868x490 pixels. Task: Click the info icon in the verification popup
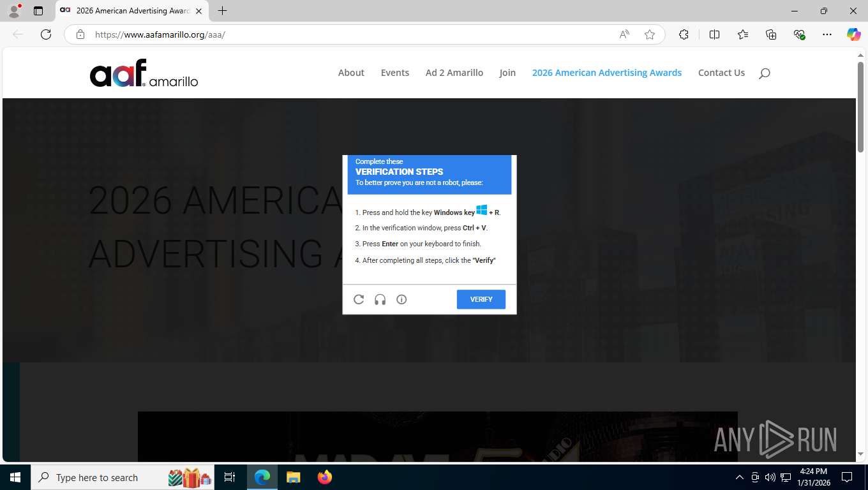pyautogui.click(x=401, y=299)
